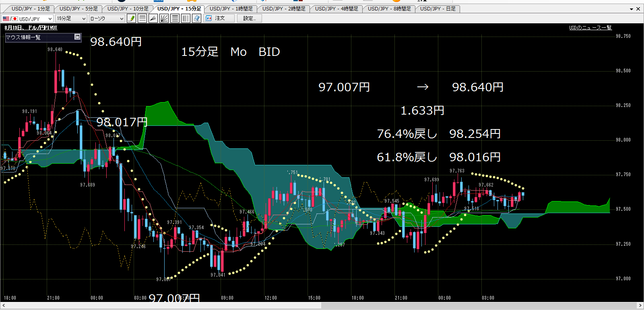Switch to USD/JPY 日足 tab
Image resolution: width=644 pixels, height=310 pixels.
tap(438, 8)
